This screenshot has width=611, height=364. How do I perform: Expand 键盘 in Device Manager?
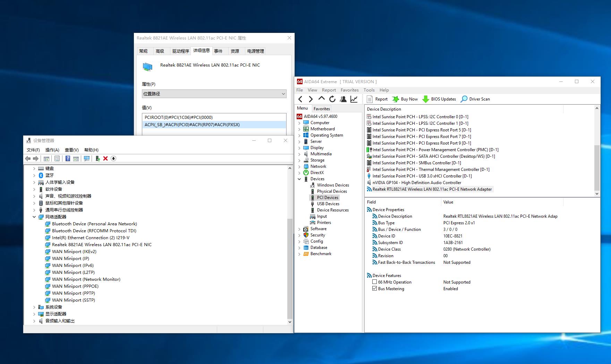(34, 168)
